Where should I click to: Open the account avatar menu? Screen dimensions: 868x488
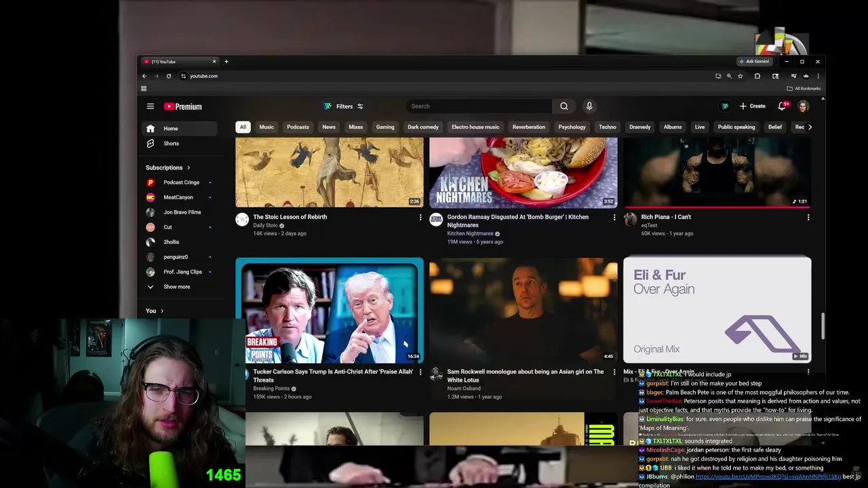tap(804, 106)
